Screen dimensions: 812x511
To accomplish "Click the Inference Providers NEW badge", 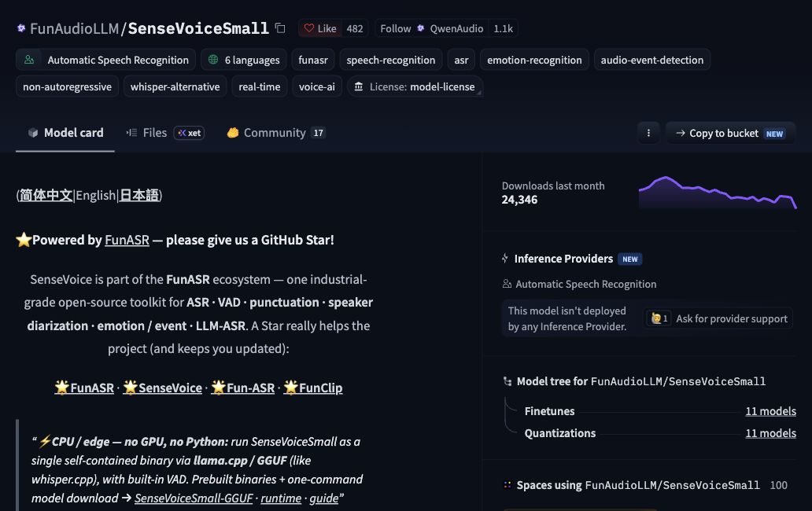I will (x=629, y=259).
